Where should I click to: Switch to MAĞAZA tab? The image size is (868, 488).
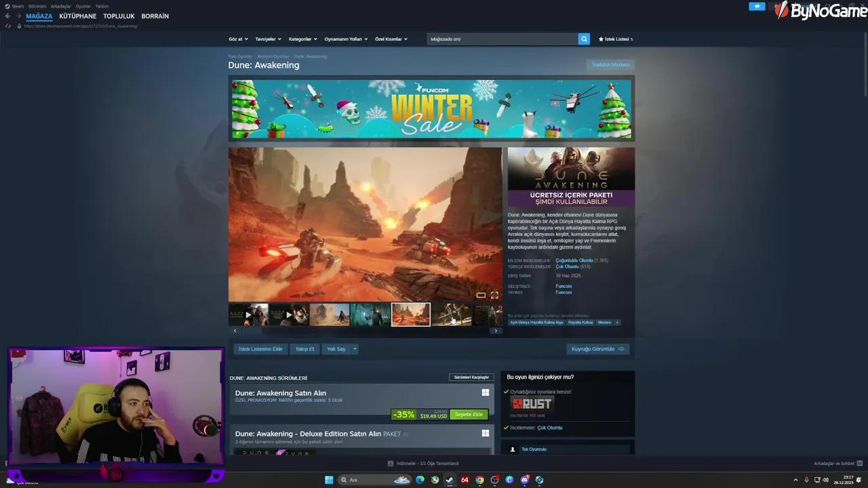[39, 16]
